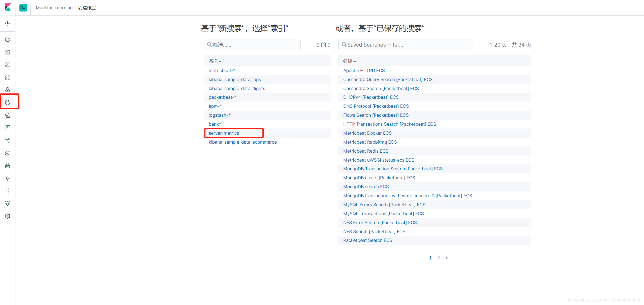Open NFS Search [Packetbeat] ECS

pos(374,231)
